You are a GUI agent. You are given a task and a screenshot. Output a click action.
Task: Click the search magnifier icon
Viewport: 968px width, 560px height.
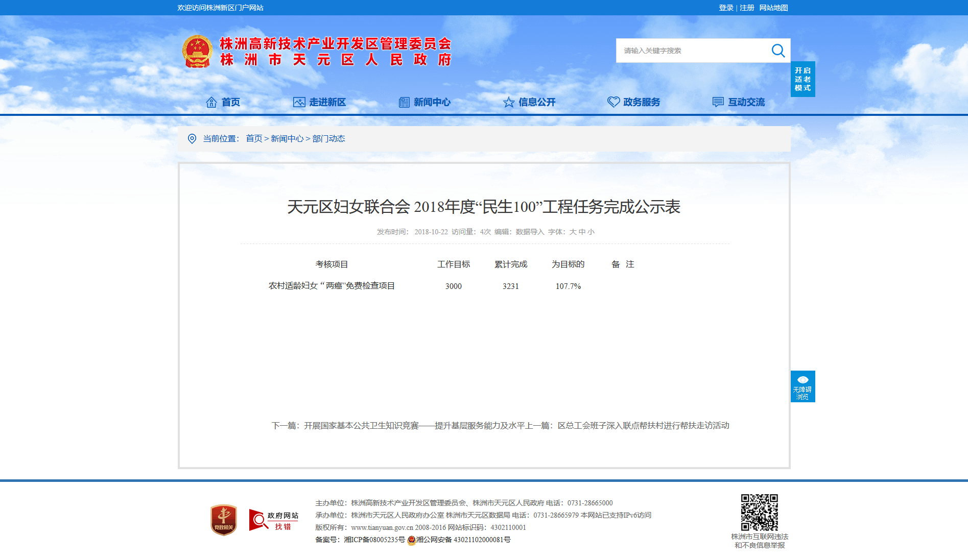pyautogui.click(x=778, y=51)
